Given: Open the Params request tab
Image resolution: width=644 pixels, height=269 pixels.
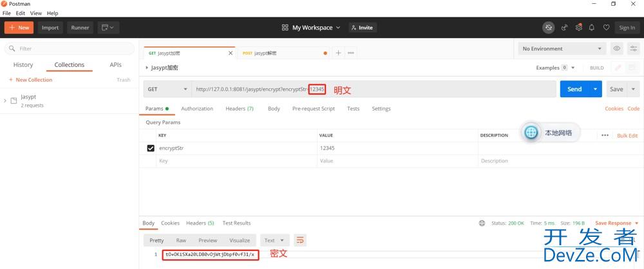Looking at the screenshot, I should click(x=157, y=109).
